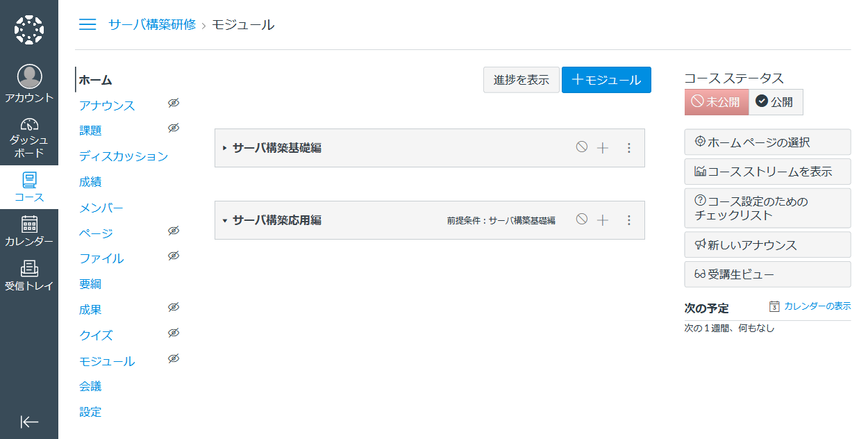The height and width of the screenshot is (439, 868).
Task: Toggle the hamburger course menu
Action: point(87,25)
